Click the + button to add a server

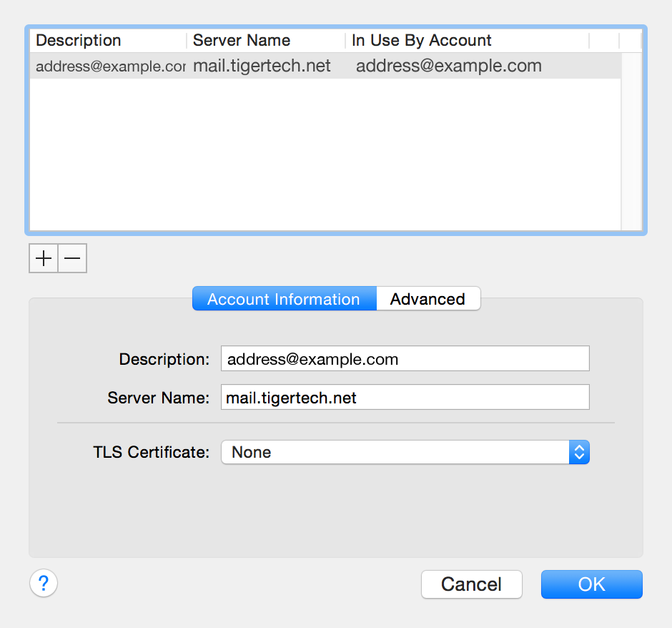[x=43, y=258]
